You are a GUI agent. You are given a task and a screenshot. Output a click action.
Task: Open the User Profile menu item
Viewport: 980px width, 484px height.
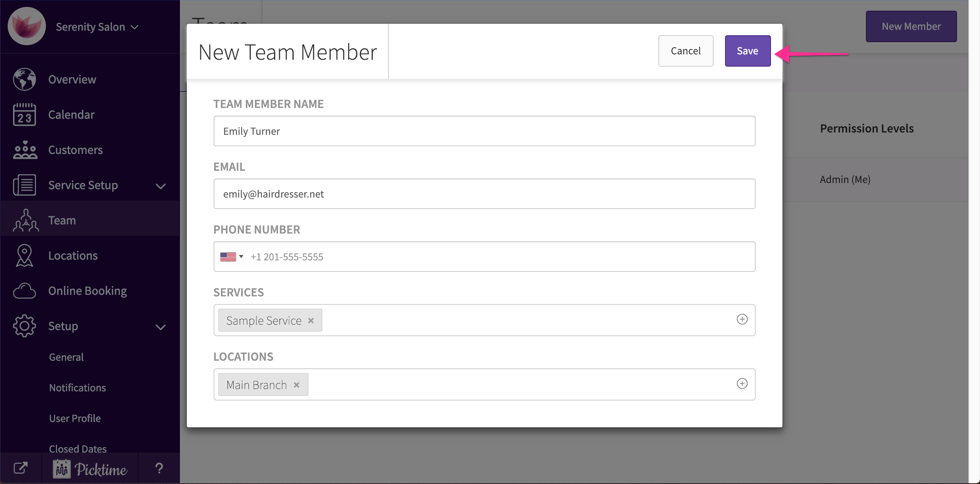75,418
